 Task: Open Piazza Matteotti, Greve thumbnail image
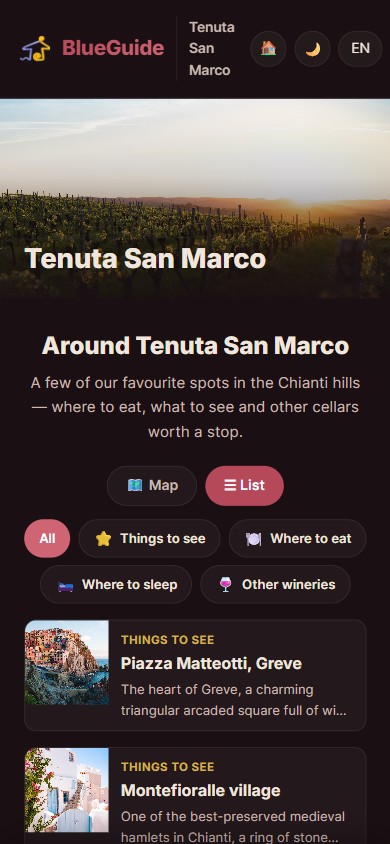(67, 663)
